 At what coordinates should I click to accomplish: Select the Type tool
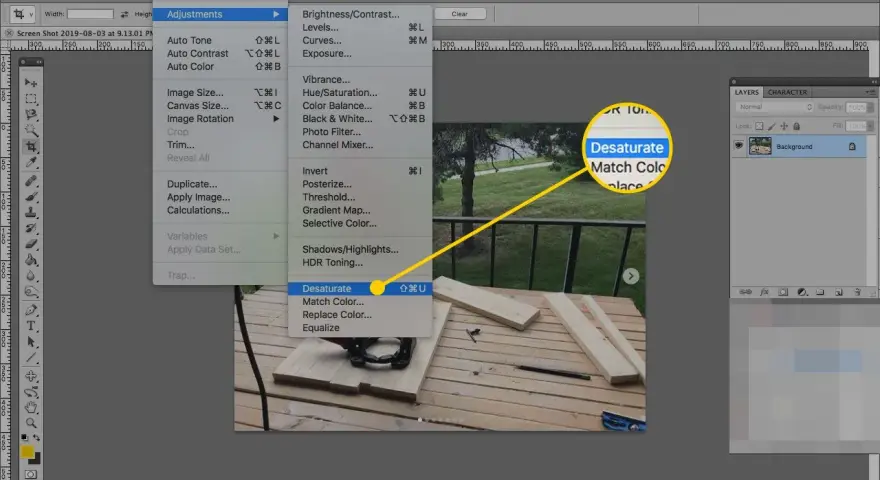coord(31,326)
